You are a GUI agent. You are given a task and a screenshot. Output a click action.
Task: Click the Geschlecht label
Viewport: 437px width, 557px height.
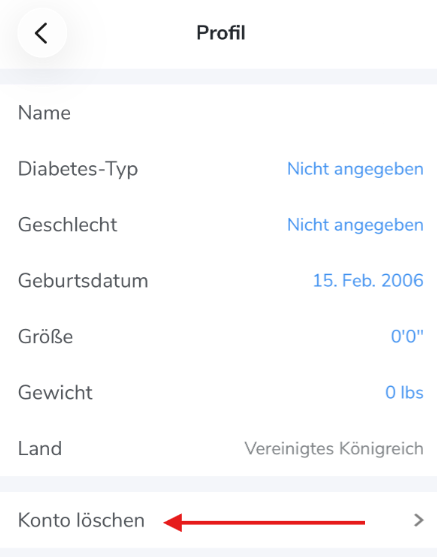click(x=68, y=225)
